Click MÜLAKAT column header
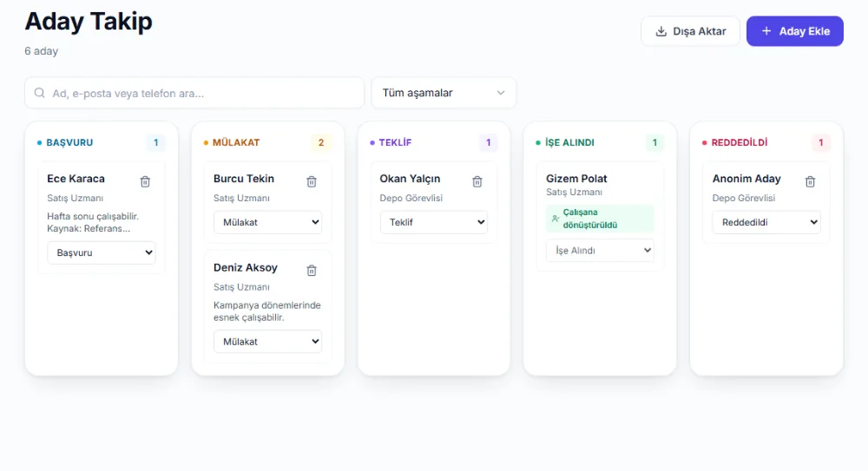Viewport: 868px width, 471px height. (236, 142)
